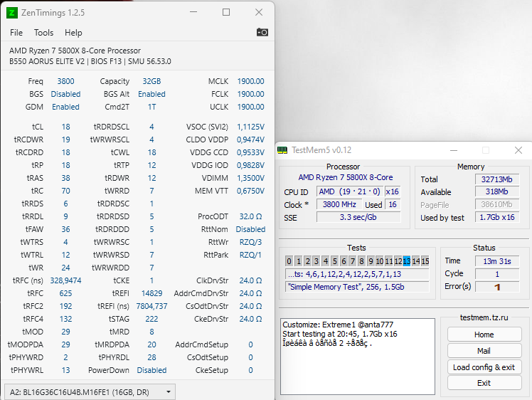
Task: Click the Mail button in TestMem5
Action: 484,351
